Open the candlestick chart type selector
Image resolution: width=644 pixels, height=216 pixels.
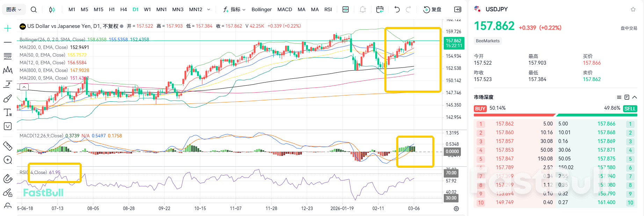pos(52,9)
